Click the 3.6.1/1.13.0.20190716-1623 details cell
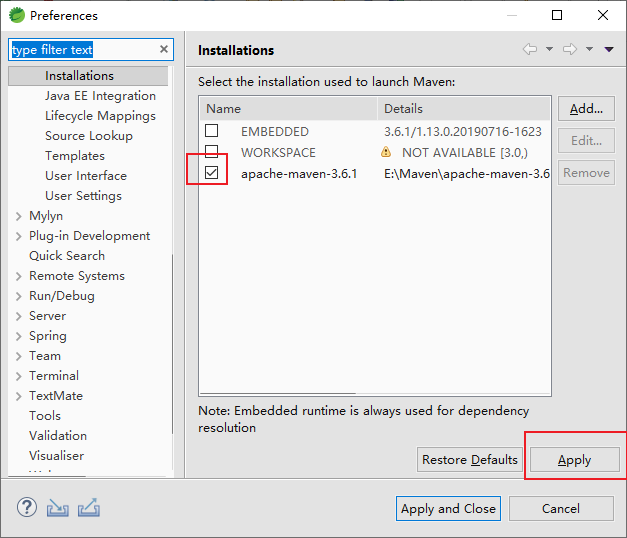 [463, 131]
